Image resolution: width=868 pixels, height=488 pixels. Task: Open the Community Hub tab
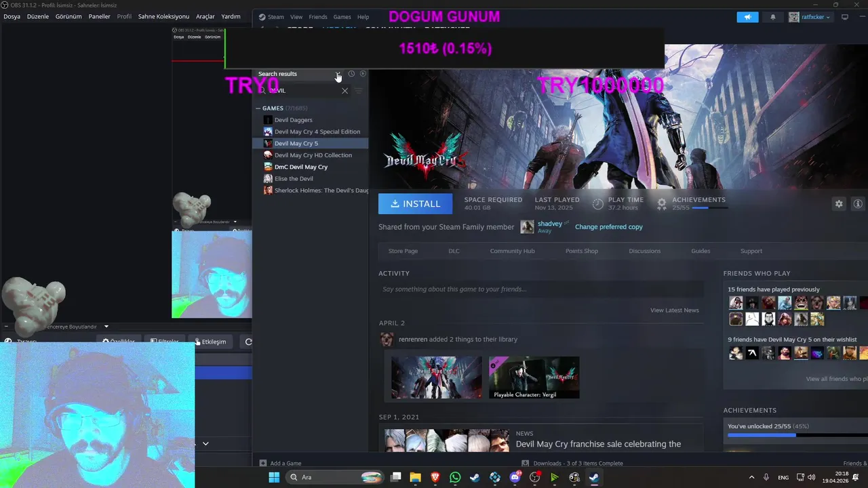(x=512, y=251)
